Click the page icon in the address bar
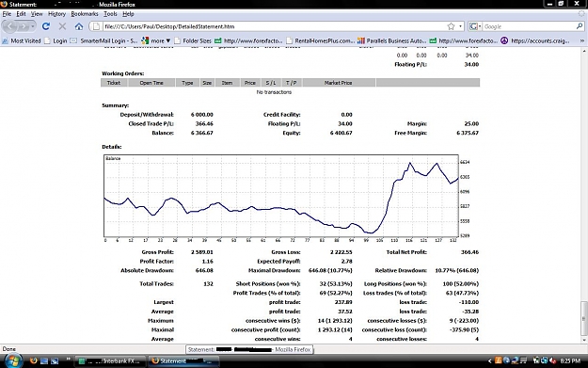The height and width of the screenshot is (368, 588). (x=96, y=26)
